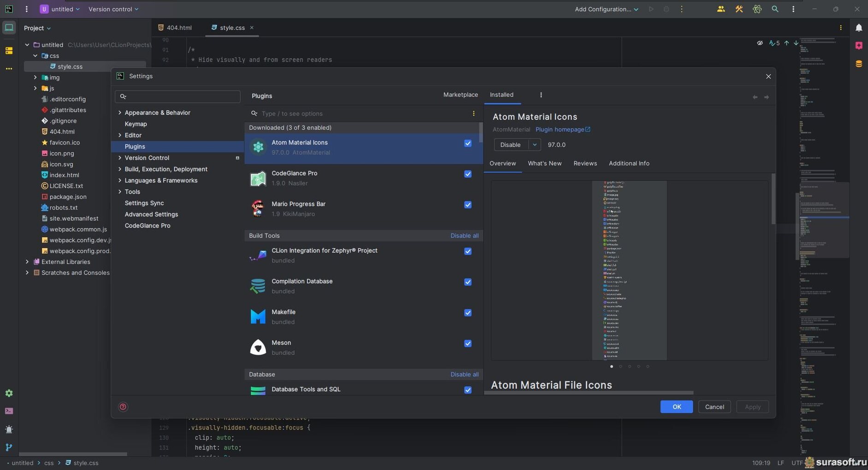
Task: Open the Disable button dropdown arrow
Action: click(534, 145)
